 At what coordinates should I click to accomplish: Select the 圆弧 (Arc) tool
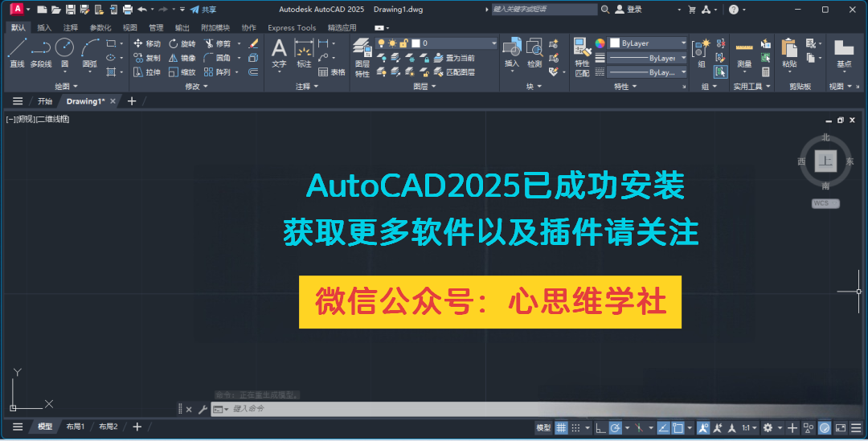point(90,53)
